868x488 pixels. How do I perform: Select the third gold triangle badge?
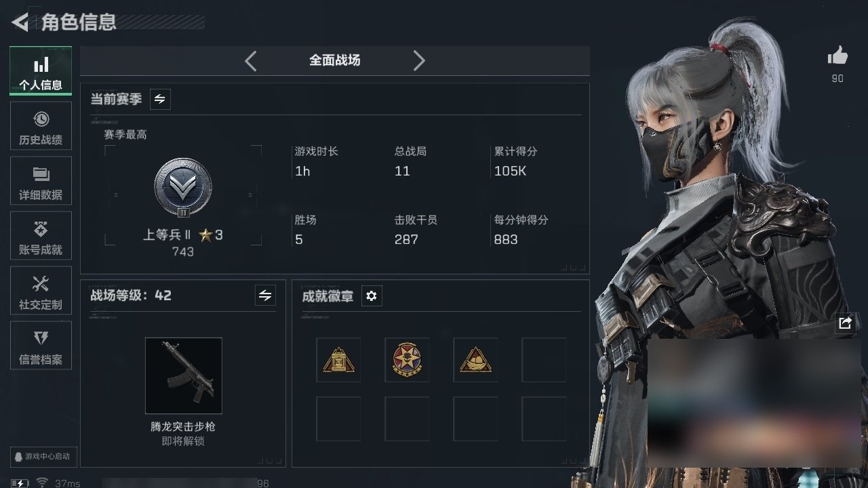click(475, 360)
